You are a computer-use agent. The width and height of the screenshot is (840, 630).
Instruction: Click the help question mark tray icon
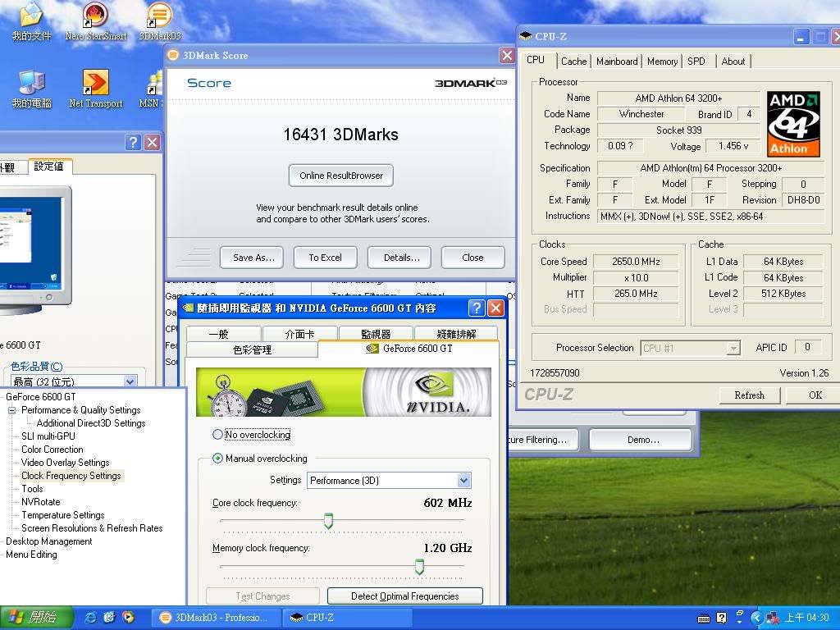[x=722, y=619]
